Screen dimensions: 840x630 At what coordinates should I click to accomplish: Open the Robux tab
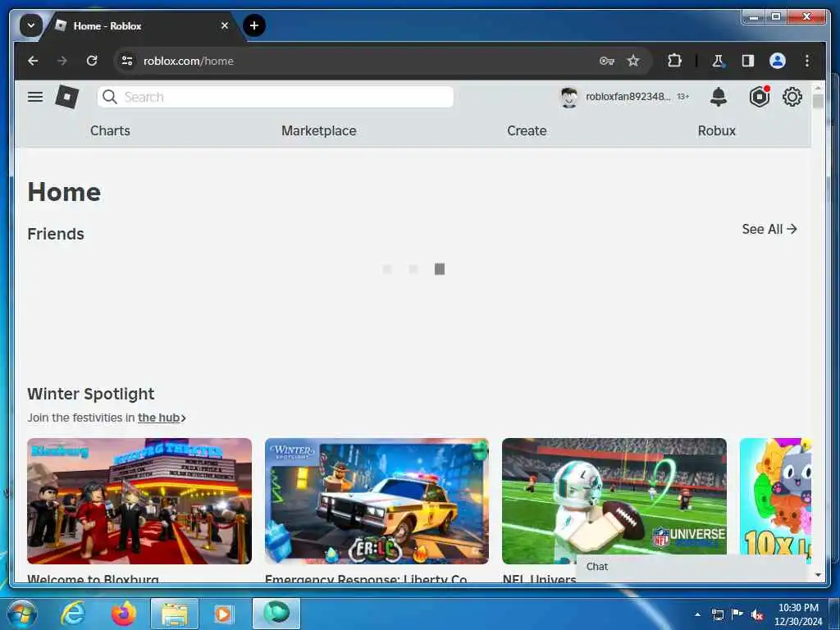pos(717,130)
